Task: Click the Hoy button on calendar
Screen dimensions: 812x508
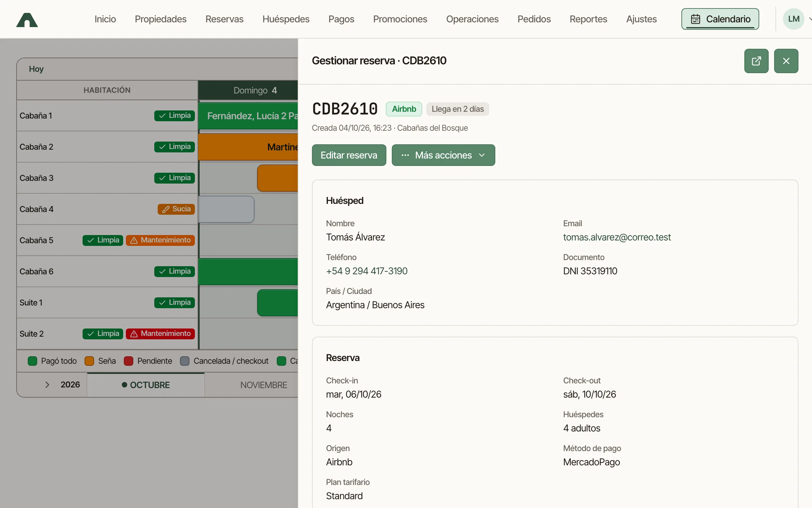Action: pos(36,69)
